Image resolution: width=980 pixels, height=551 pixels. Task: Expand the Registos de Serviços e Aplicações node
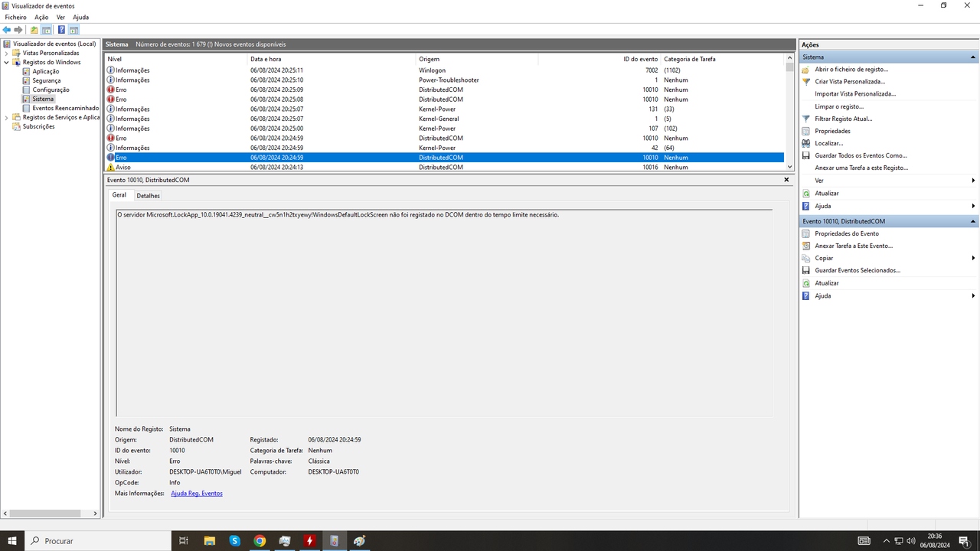coord(7,117)
